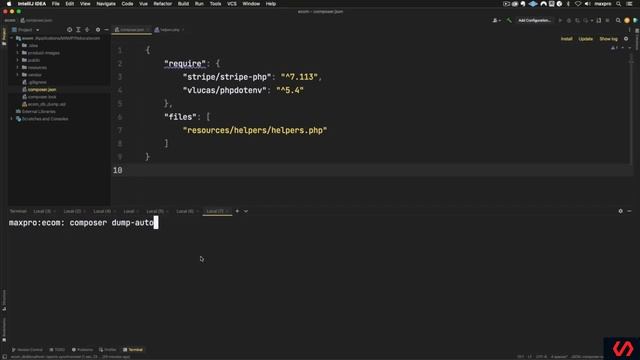Click macOS Spotlight search icon
Image resolution: width=640 pixels, height=360 pixels.
[618, 4]
